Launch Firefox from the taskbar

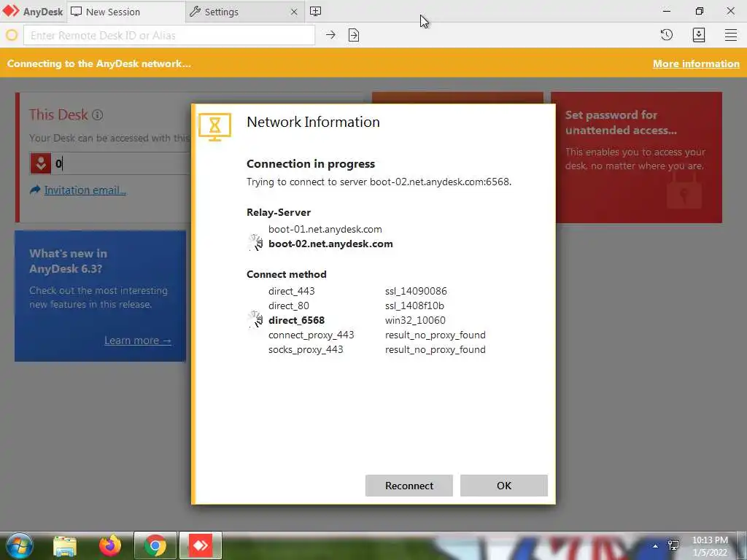click(x=110, y=546)
